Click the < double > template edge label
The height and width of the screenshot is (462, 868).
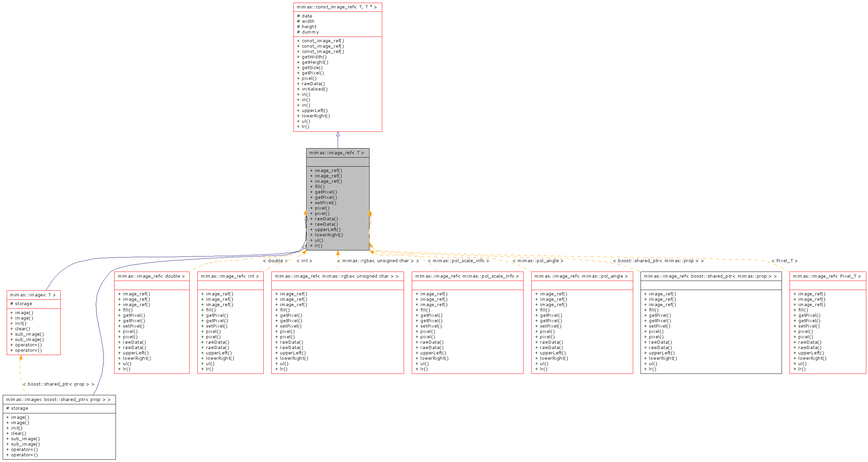point(275,261)
